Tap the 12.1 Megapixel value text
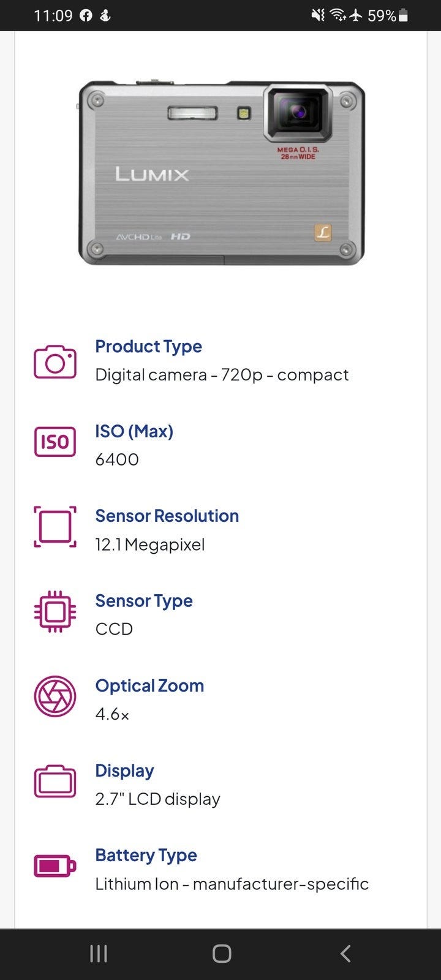This screenshot has width=441, height=980. tap(150, 545)
